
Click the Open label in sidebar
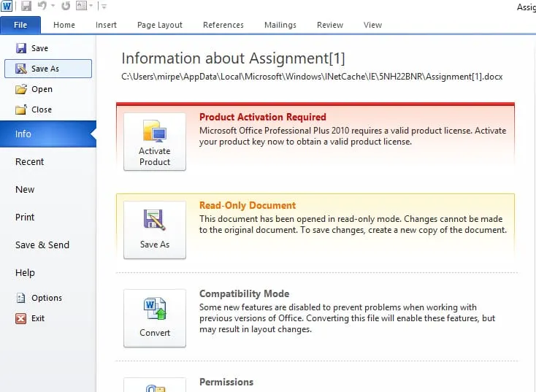[x=42, y=89]
